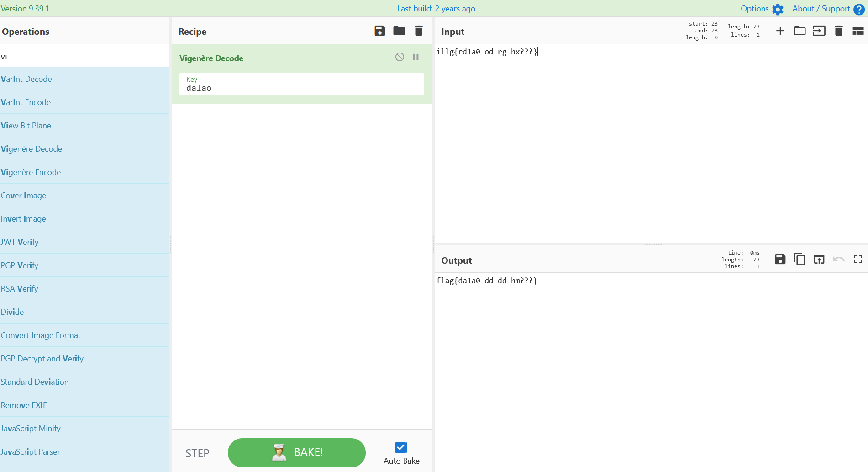Set breakpoint on Vigenère Decode
This screenshot has width=868, height=472.
[416, 57]
